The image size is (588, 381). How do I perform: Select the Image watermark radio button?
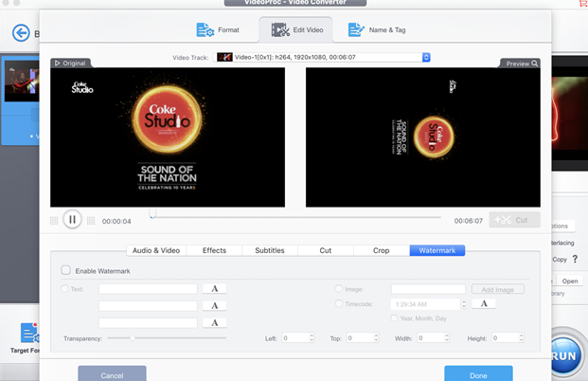pos(339,289)
